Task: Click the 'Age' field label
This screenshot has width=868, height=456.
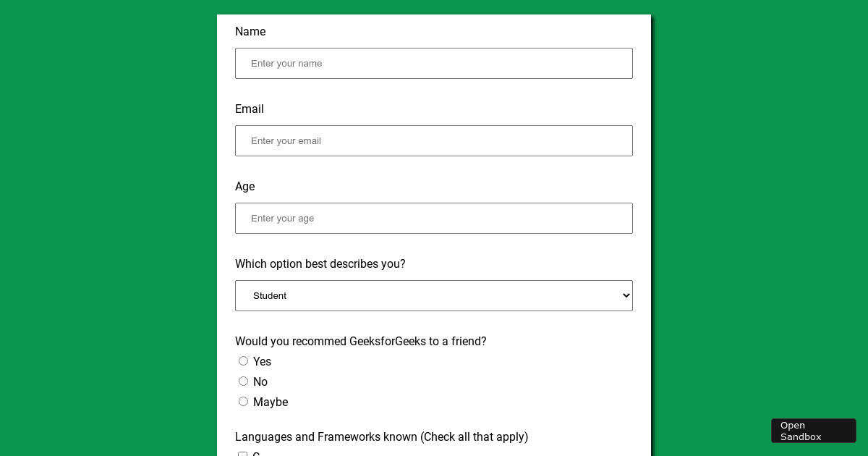Action: click(x=244, y=187)
